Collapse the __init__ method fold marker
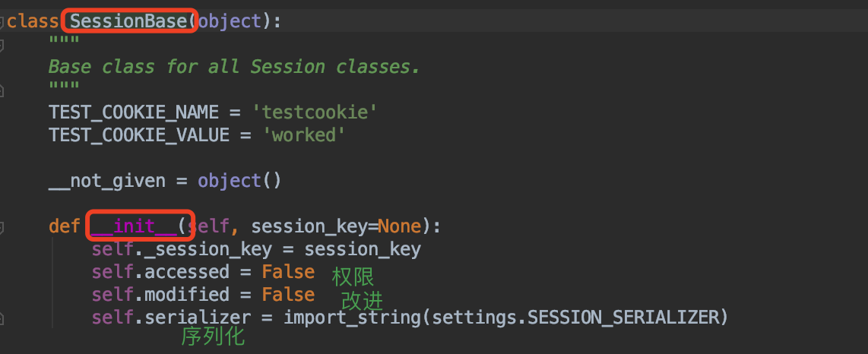Viewport: 868px width, 354px height. click(x=2, y=227)
